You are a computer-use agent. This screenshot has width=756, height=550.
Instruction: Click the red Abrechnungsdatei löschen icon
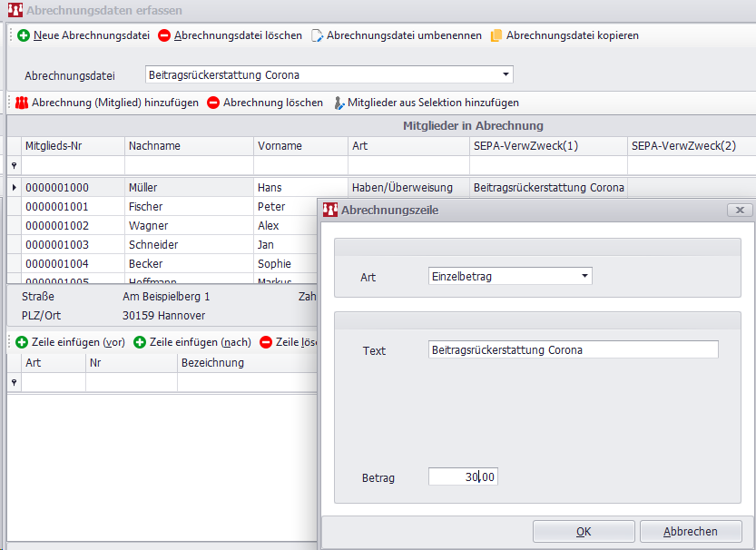164,35
